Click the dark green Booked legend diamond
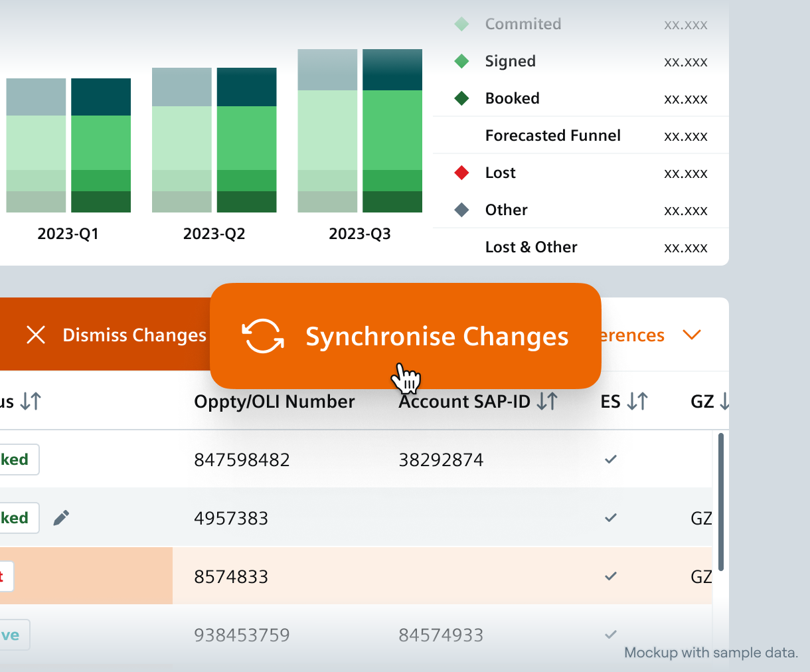 461,99
